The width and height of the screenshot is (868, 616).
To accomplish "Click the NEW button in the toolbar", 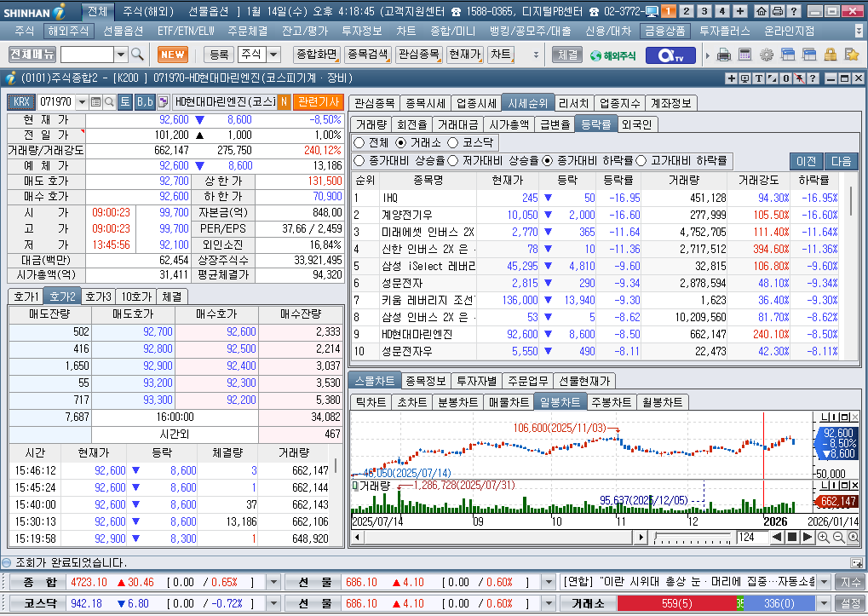I will [173, 55].
